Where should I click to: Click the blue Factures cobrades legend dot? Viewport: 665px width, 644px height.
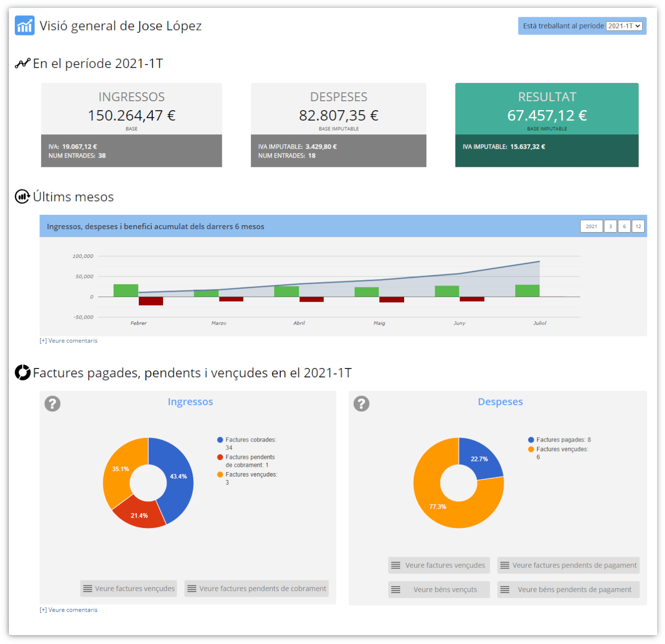[220, 440]
